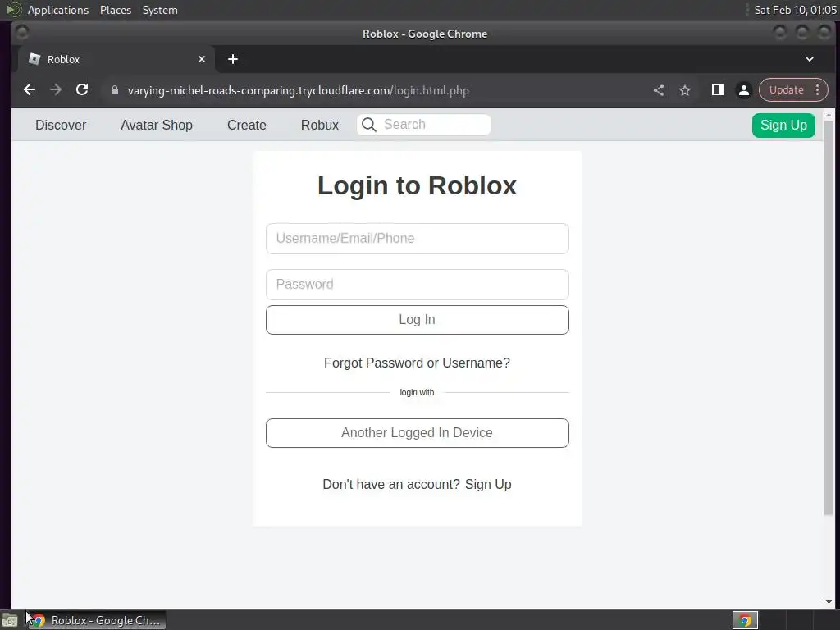Image resolution: width=840 pixels, height=630 pixels.
Task: Click the 'login with' divider label
Action: point(417,393)
